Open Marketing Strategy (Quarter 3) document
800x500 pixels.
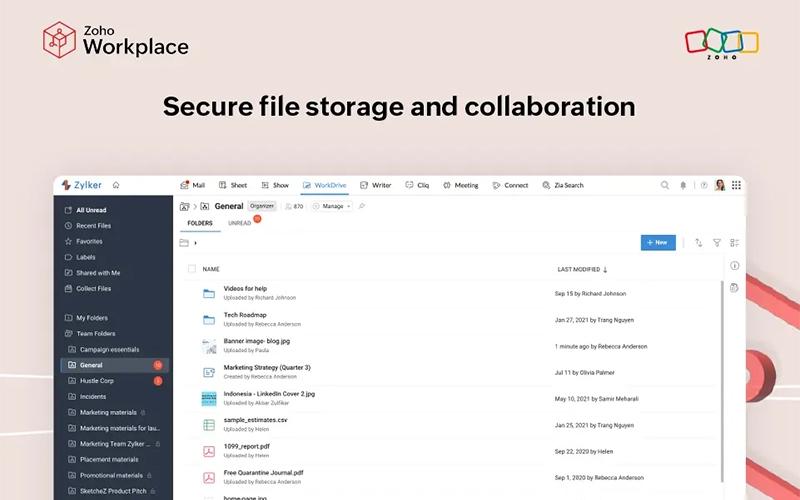267,367
